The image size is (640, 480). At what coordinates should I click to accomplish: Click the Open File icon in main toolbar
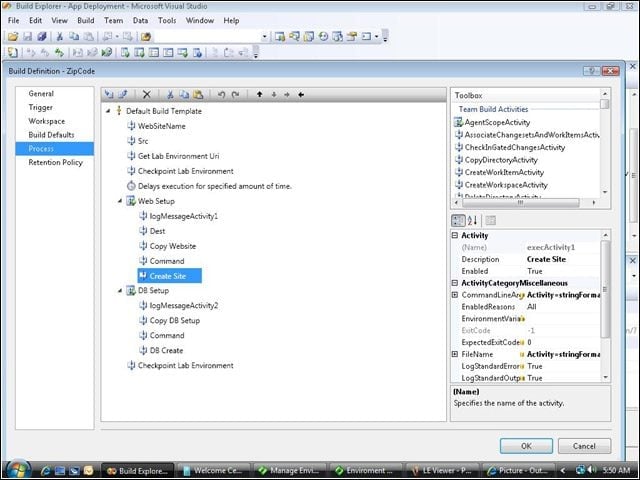13,37
